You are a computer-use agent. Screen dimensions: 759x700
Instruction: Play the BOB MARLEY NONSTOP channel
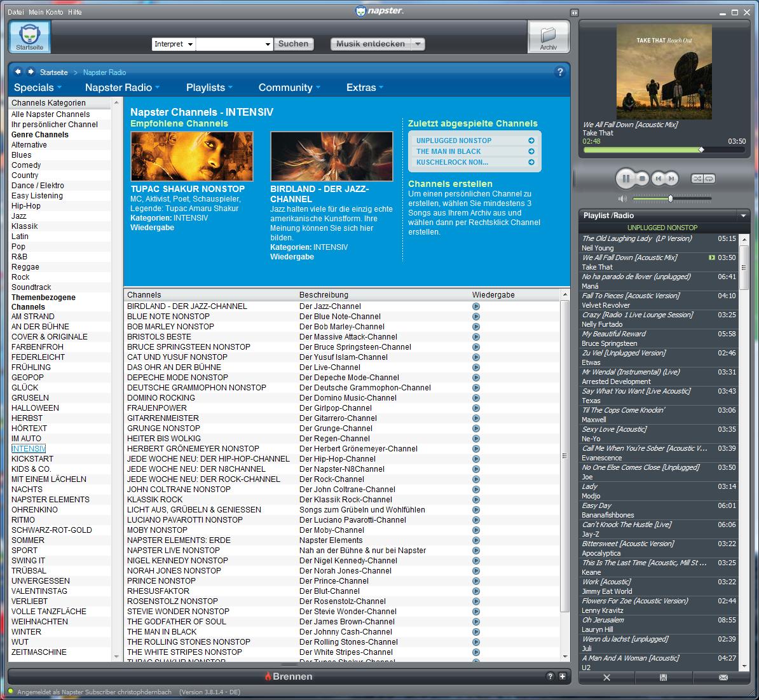(x=476, y=327)
